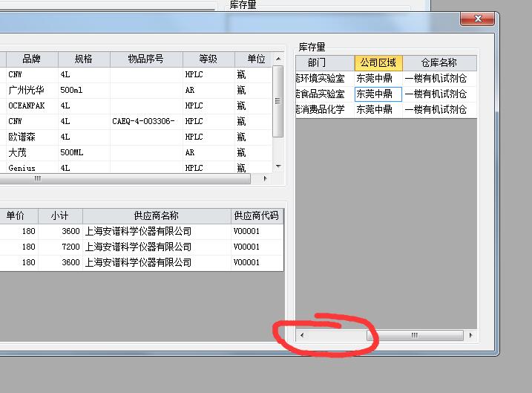Click the 等级 column header
Image resolution: width=532 pixels, height=393 pixels.
click(x=208, y=59)
